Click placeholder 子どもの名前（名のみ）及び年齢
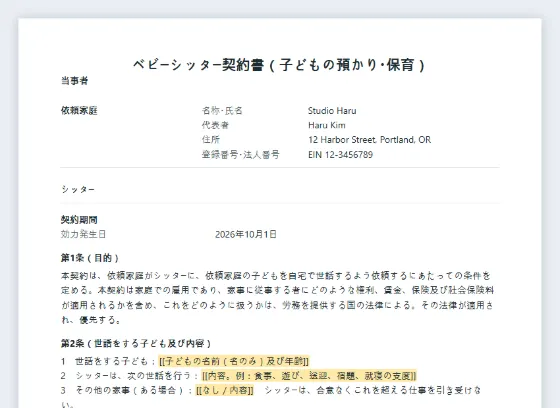Image resolution: width=560 pixels, height=408 pixels. click(x=234, y=361)
